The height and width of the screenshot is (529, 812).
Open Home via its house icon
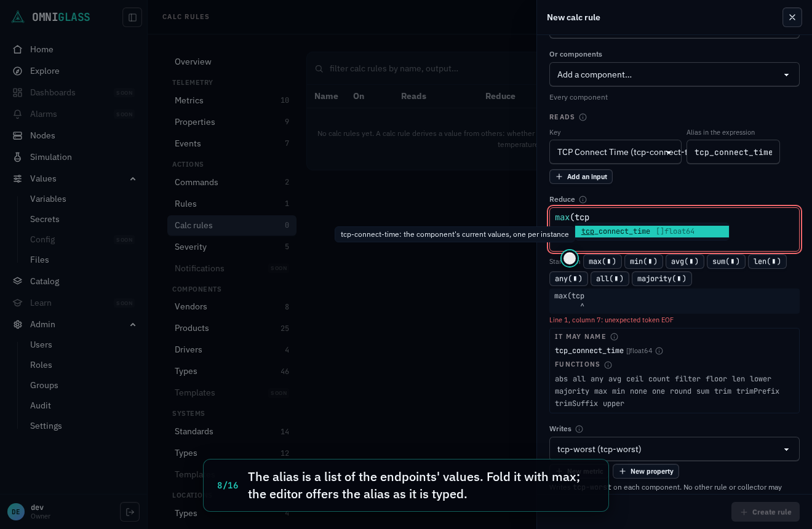coord(18,49)
